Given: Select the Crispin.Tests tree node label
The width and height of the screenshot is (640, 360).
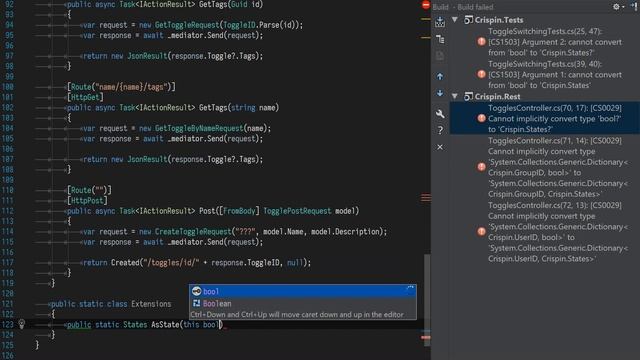Looking at the screenshot, I should (x=499, y=20).
